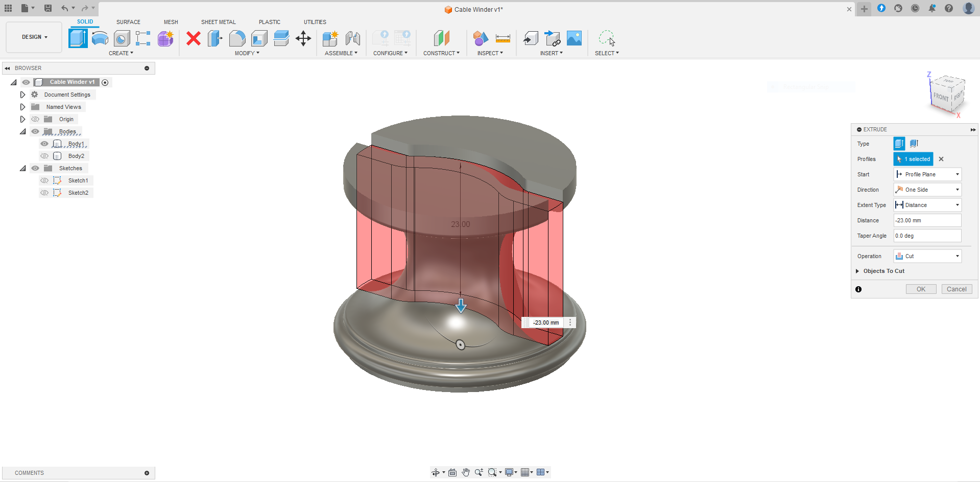Switch to the Plastic tab
Viewport: 980px width, 482px height.
click(270, 22)
